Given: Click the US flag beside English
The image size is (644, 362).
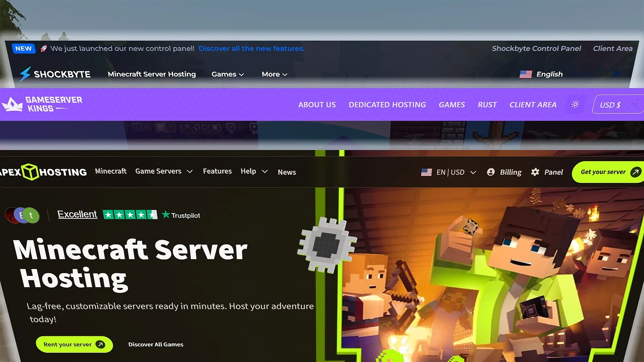Looking at the screenshot, I should (x=526, y=74).
